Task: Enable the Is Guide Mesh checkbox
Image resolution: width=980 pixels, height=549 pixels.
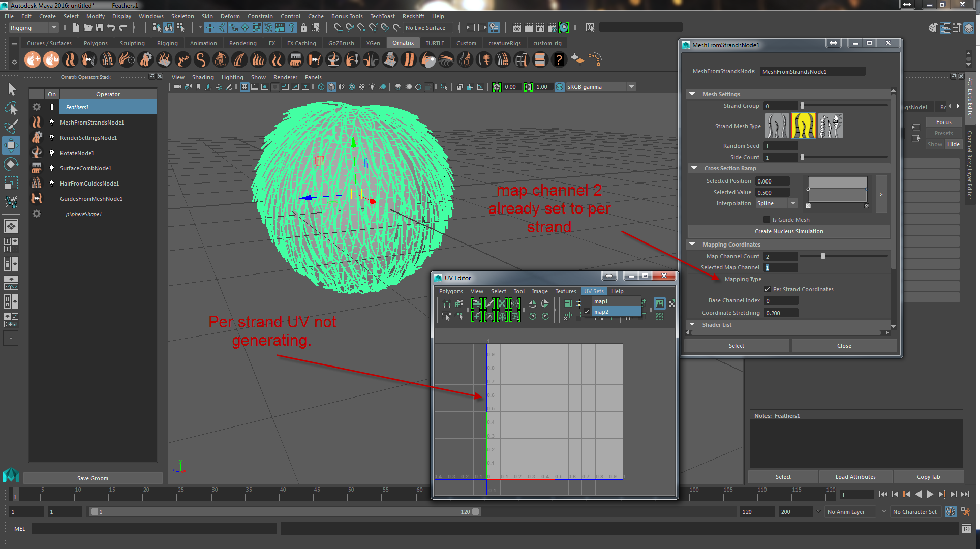Action: [x=767, y=220]
